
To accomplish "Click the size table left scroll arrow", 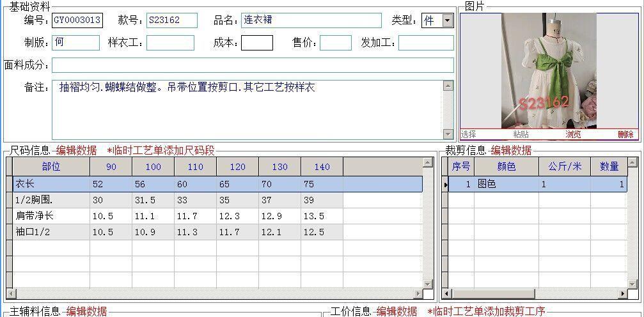I will coord(11,294).
